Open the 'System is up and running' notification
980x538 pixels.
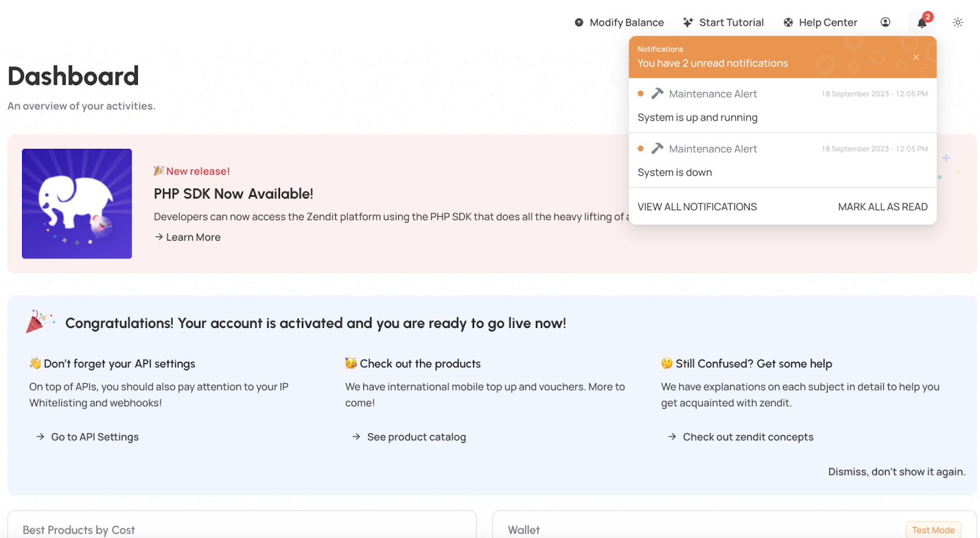click(x=783, y=105)
